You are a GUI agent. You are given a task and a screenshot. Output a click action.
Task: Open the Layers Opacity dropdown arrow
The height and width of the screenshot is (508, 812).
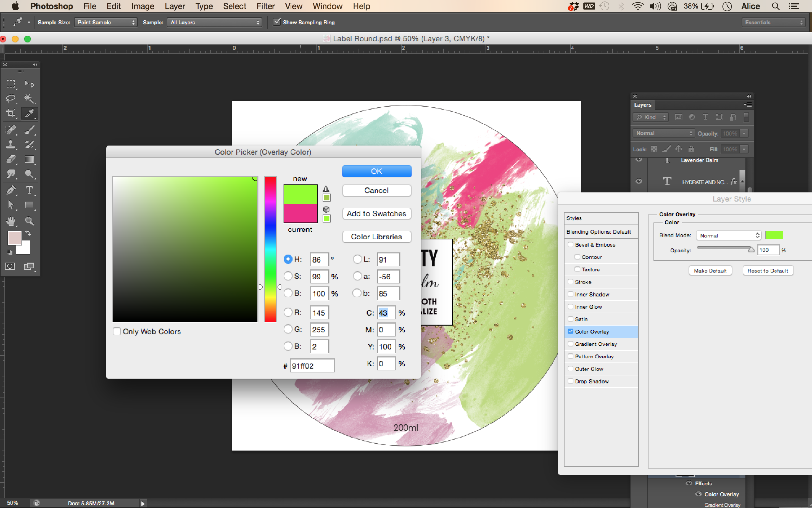(x=744, y=133)
